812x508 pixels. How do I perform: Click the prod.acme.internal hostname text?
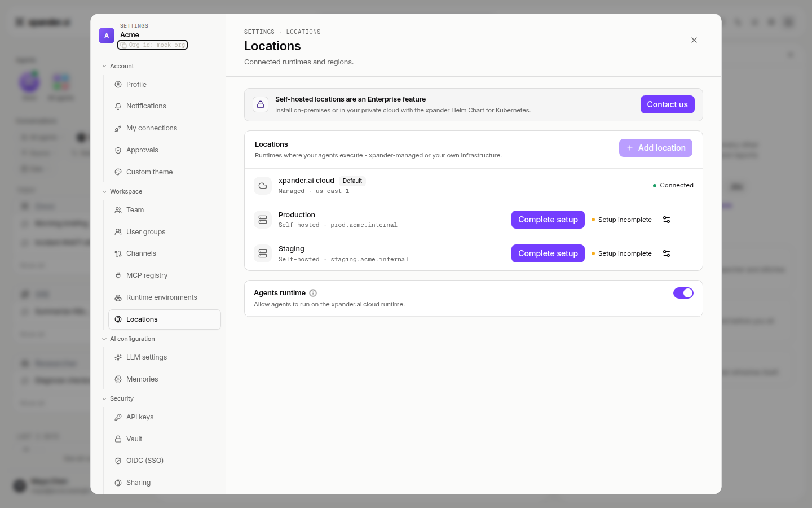[364, 225]
